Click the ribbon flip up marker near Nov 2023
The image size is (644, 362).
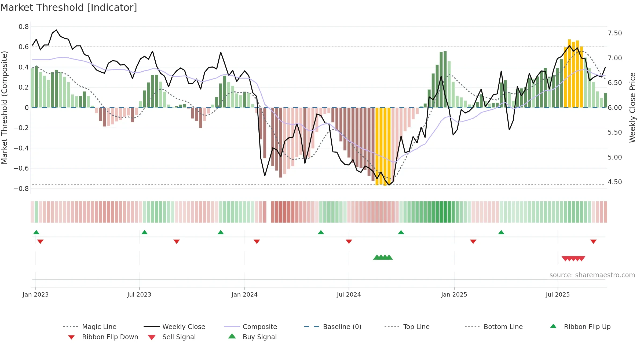(x=221, y=232)
